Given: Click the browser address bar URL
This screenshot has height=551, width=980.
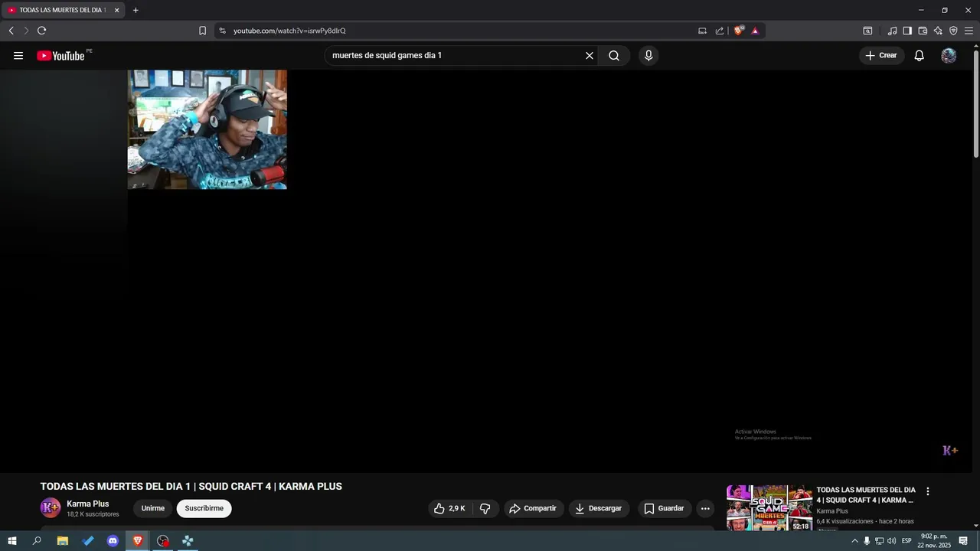Looking at the screenshot, I should pyautogui.click(x=289, y=31).
